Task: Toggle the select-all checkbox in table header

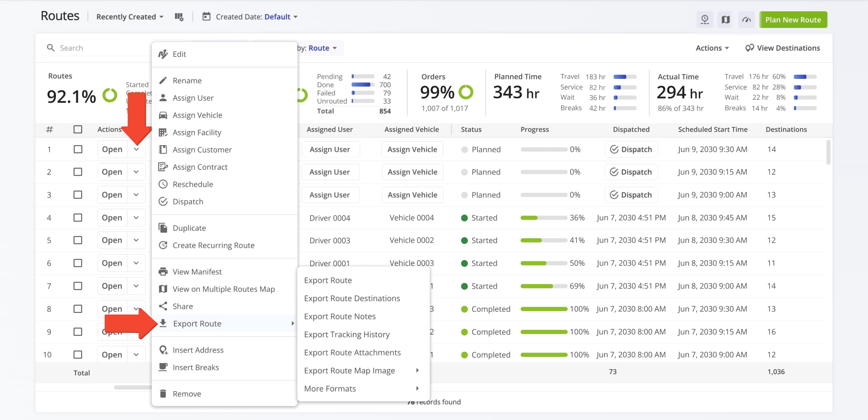Action: pyautogui.click(x=78, y=129)
